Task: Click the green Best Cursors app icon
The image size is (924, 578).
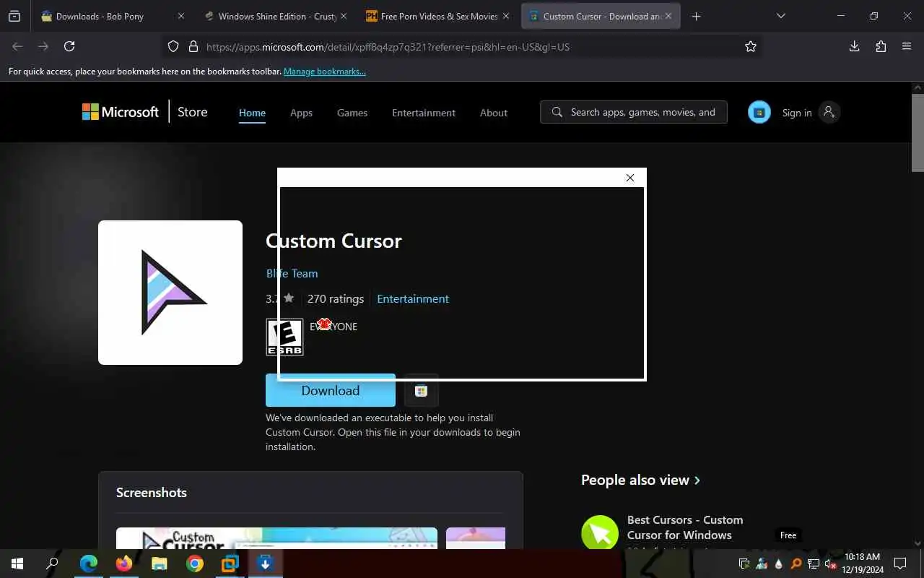Action: [x=600, y=533]
